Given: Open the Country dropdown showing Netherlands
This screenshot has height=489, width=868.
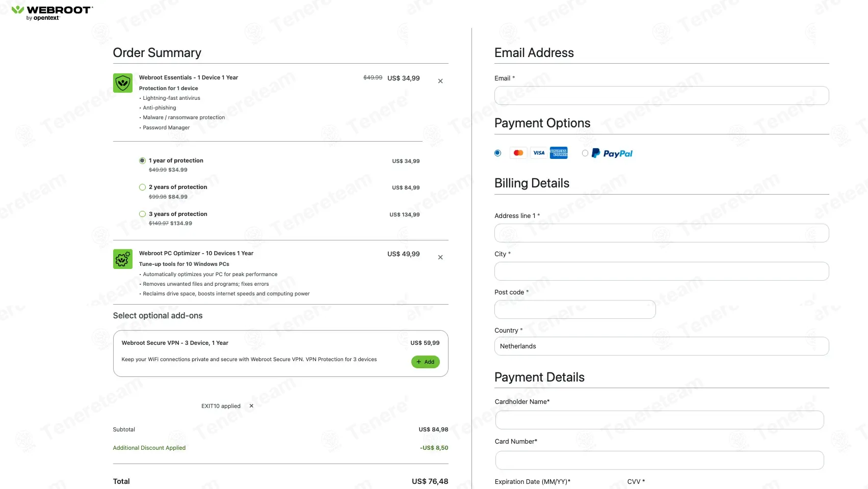Looking at the screenshot, I should click(662, 346).
